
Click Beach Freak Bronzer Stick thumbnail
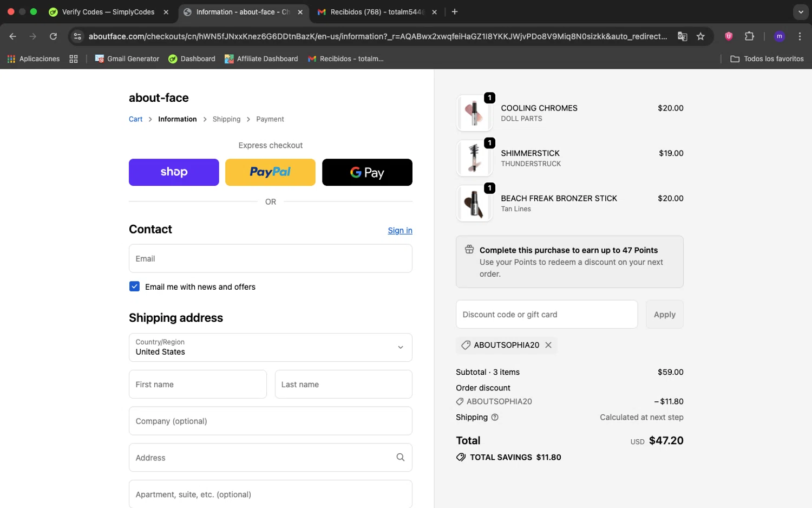coord(474,203)
